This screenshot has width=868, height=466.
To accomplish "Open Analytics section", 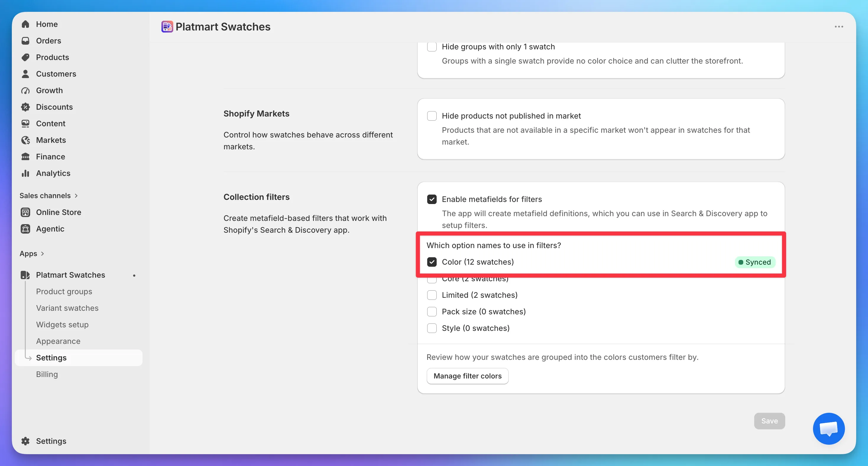I will (53, 173).
